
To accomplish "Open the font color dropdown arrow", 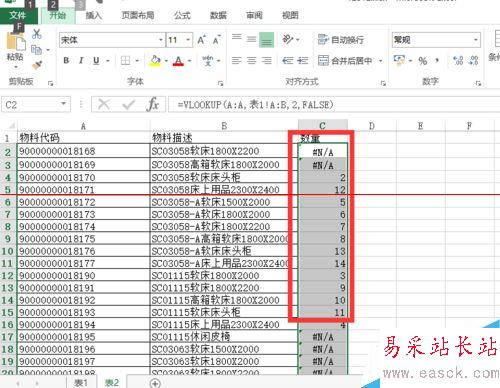I will (x=190, y=61).
